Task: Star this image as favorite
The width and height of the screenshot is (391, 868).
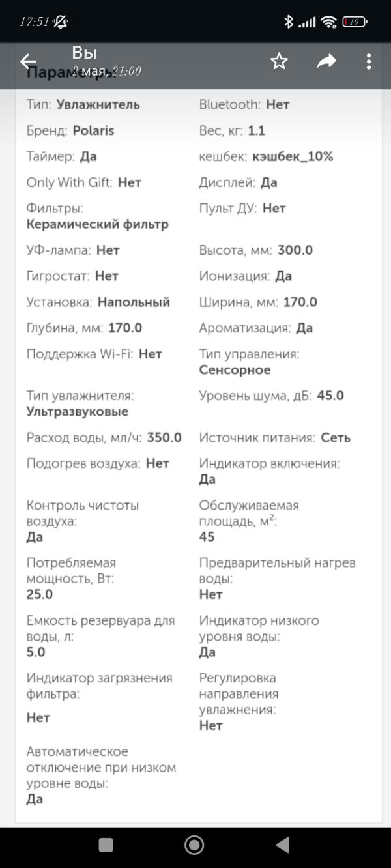Action: pyautogui.click(x=279, y=61)
